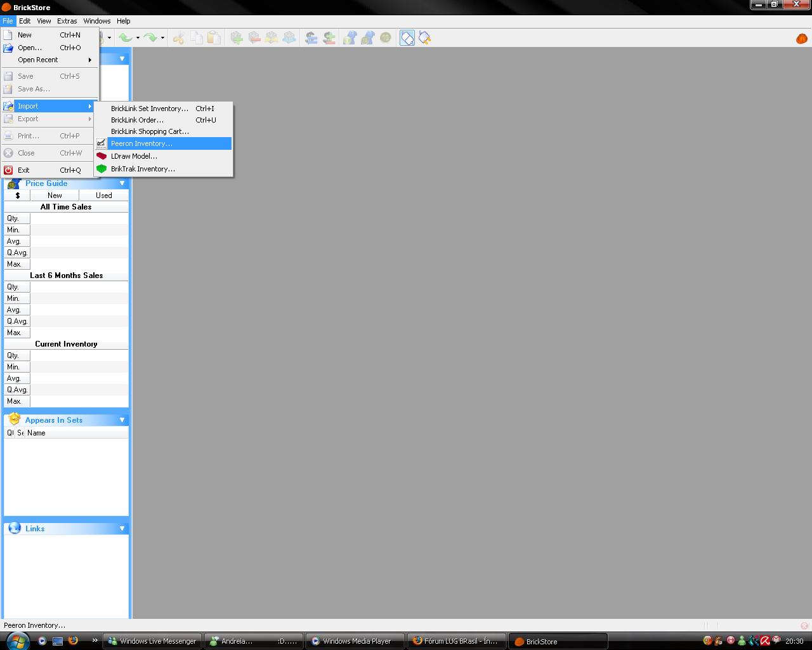
Task: Collapse the Appears In Sets panel
Action: click(122, 420)
